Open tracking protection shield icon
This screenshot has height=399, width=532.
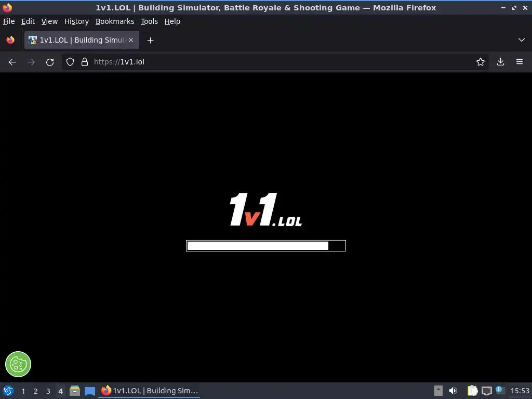70,62
